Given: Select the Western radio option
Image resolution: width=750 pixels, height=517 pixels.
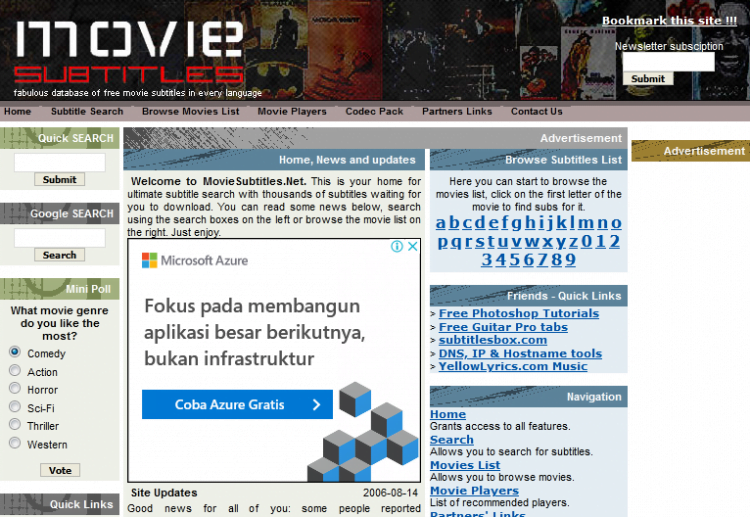Looking at the screenshot, I should (15, 443).
